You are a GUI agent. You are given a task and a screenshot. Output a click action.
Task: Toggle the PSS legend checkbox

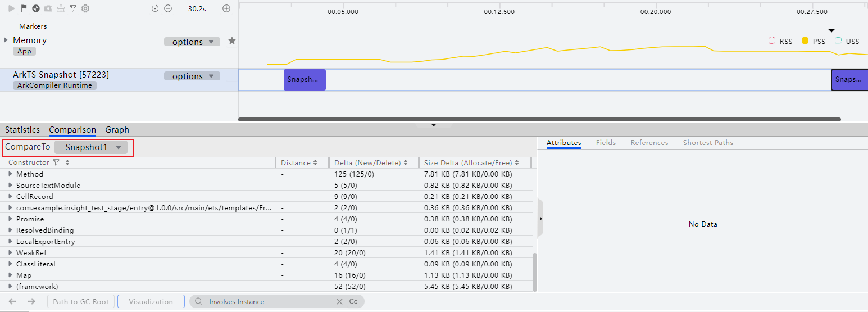coord(805,41)
